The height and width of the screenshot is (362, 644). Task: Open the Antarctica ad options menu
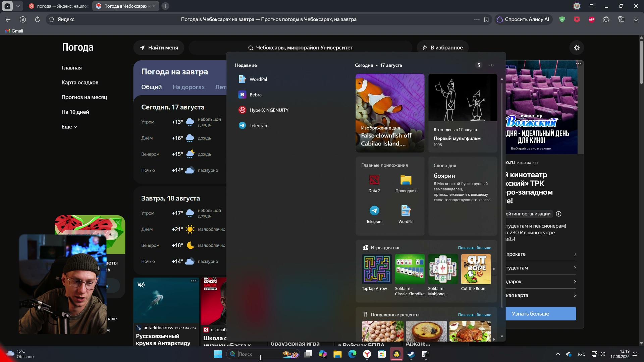tap(194, 281)
